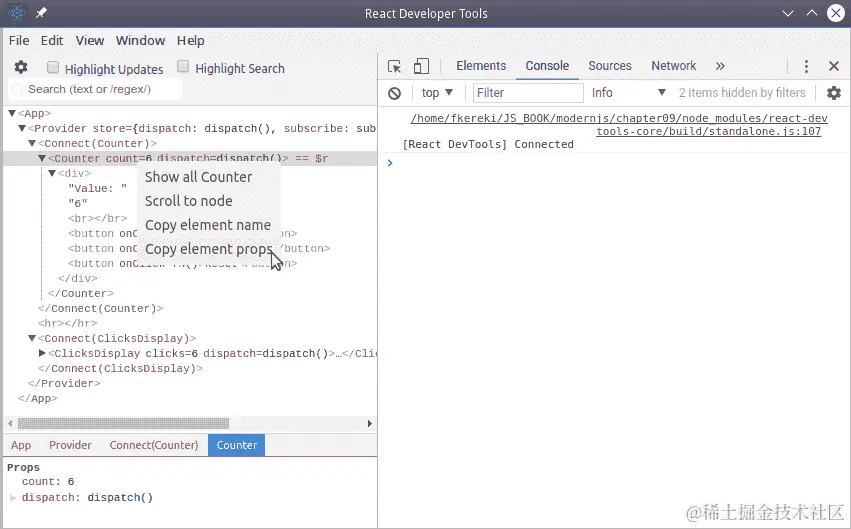Viewport: 851px width, 529px height.
Task: Select Connect(Counter) in breadcrumb bar
Action: (154, 445)
